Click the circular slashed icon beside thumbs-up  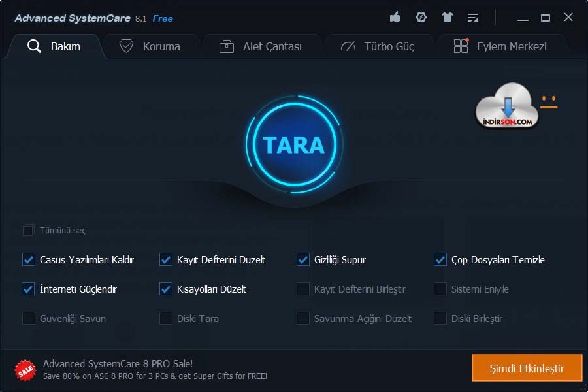421,17
